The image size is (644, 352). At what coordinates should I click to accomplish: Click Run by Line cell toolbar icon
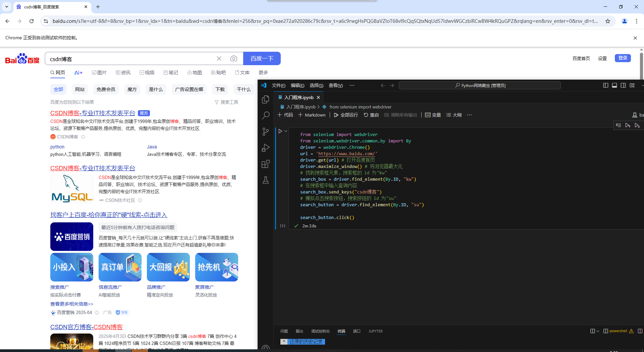click(x=619, y=125)
